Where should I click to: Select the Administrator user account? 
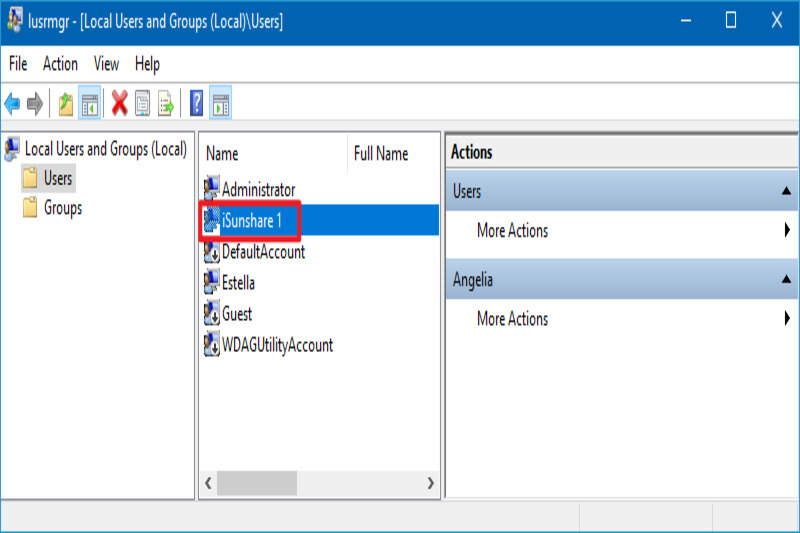pyautogui.click(x=258, y=189)
